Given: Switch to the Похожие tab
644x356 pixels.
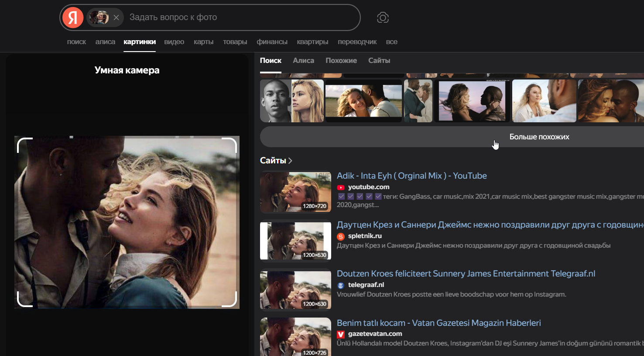Looking at the screenshot, I should click(341, 61).
